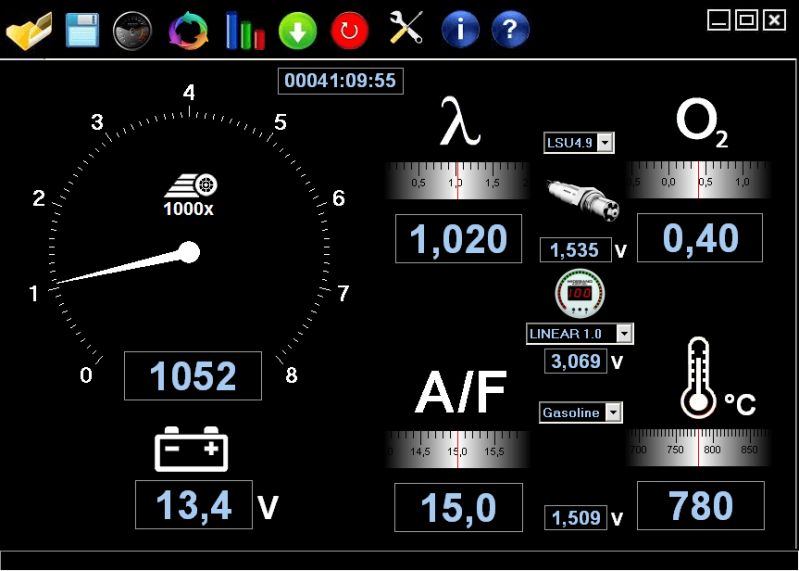
Task: Click the lambda sensor probe image
Action: point(583,200)
